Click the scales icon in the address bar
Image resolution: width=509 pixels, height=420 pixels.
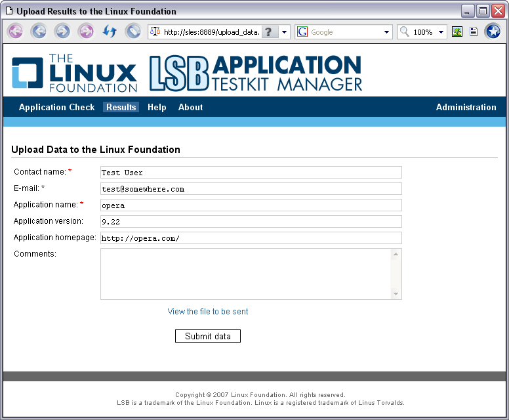(x=155, y=31)
